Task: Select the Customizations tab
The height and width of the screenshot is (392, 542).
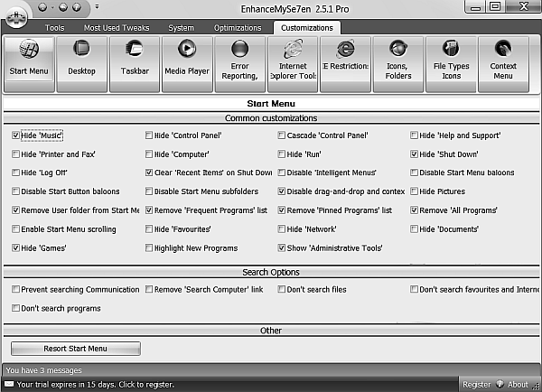Action: pyautogui.click(x=307, y=28)
